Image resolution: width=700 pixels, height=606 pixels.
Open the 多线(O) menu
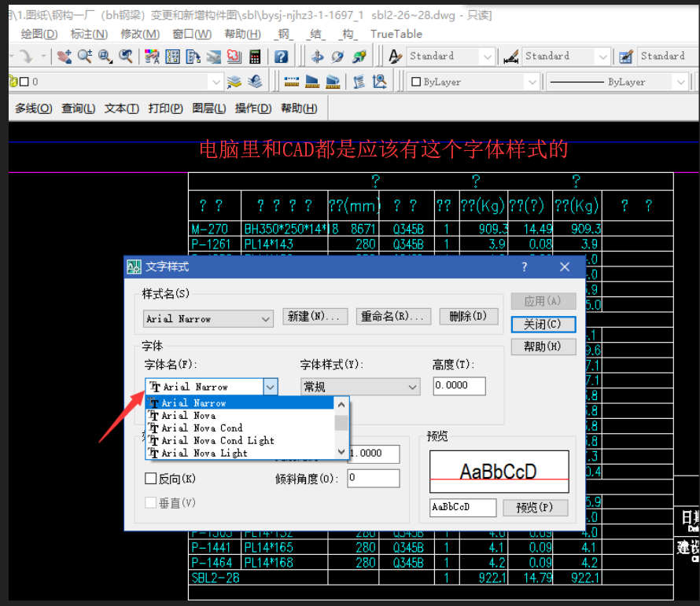point(34,108)
